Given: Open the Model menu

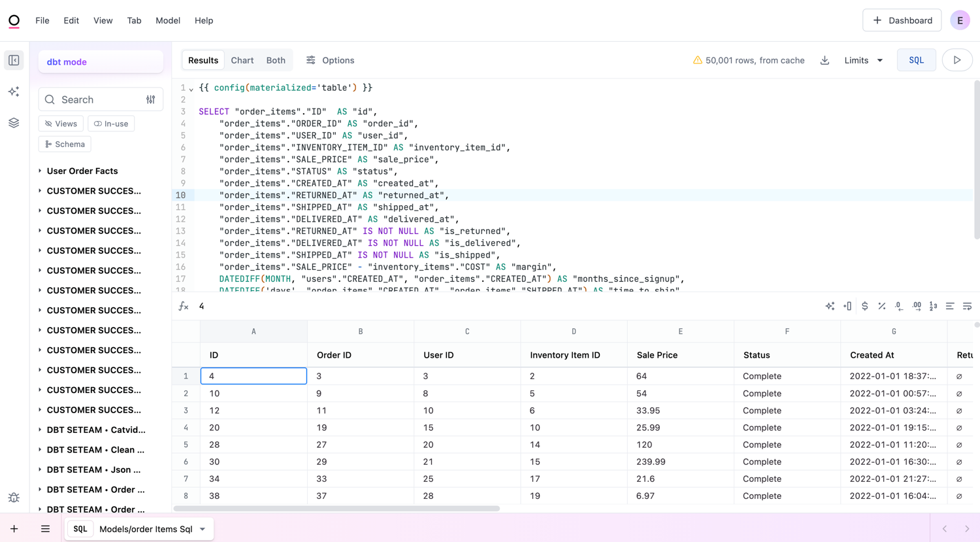Looking at the screenshot, I should point(168,20).
